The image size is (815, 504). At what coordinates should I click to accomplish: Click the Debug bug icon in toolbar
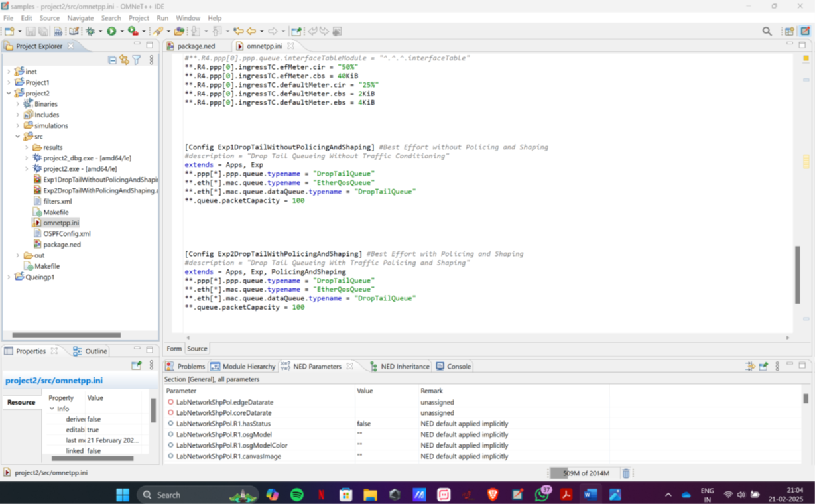click(x=90, y=31)
